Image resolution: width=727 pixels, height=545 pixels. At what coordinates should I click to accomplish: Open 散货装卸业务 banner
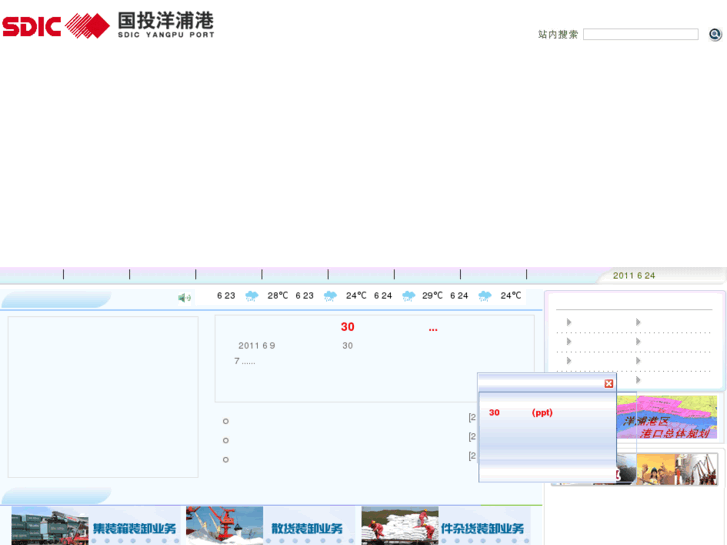click(307, 528)
